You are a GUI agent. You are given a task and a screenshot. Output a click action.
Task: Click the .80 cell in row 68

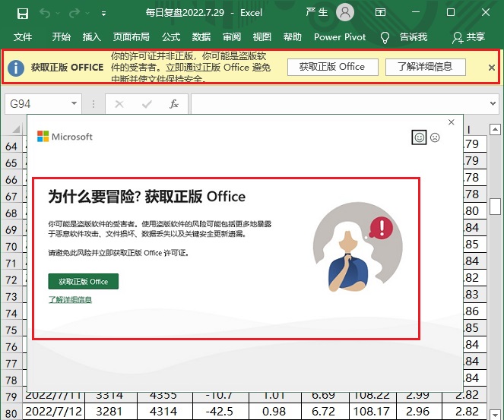(475, 210)
